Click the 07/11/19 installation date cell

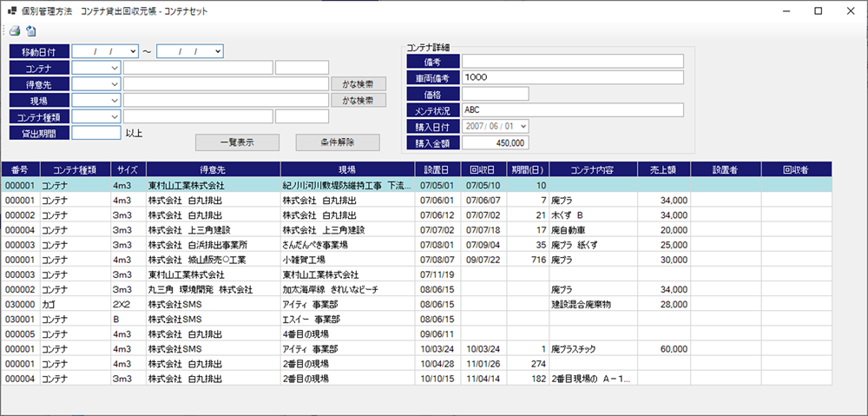(437, 274)
